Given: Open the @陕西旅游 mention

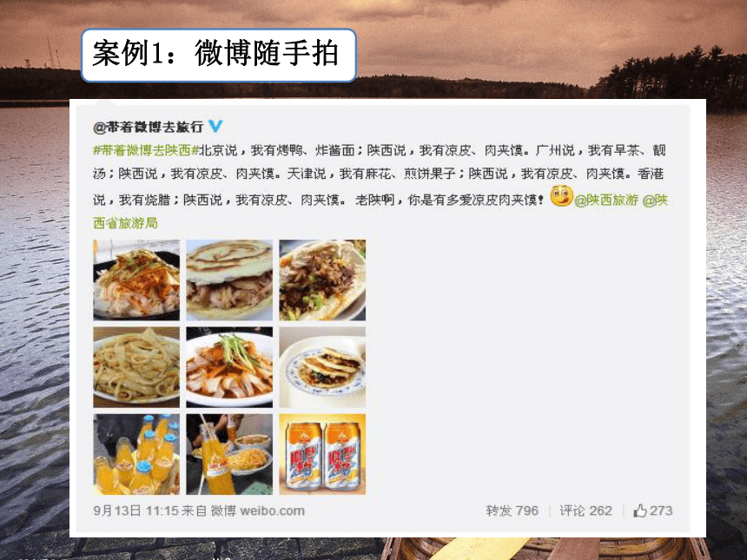Looking at the screenshot, I should tap(606, 201).
